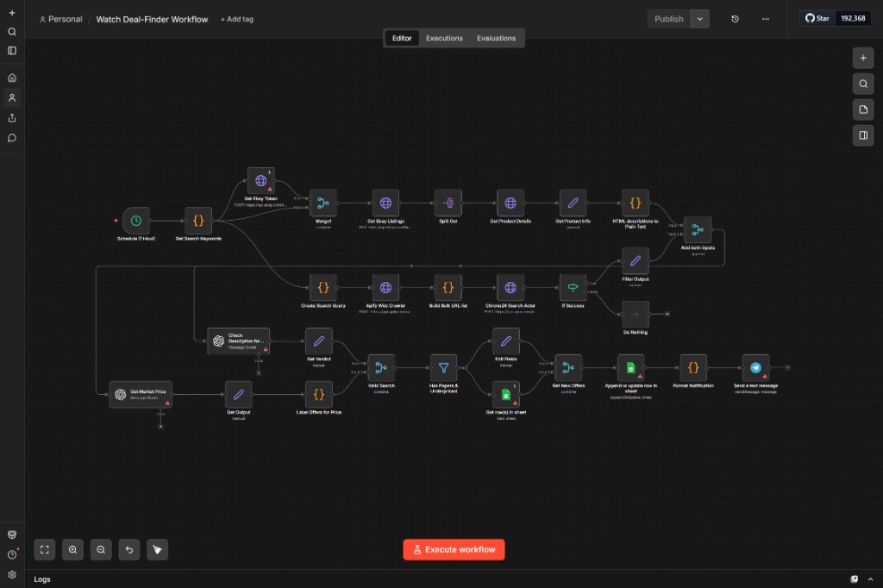
Task: Open the Schedule (1 Hour) trigger node
Action: 135,221
